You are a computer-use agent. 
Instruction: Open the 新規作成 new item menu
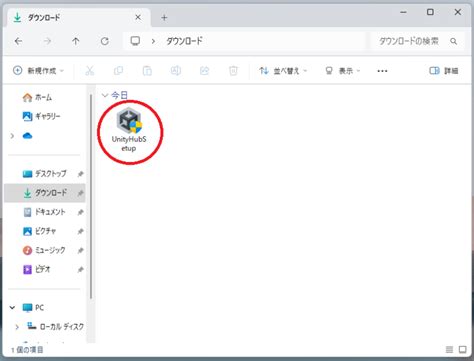click(38, 71)
